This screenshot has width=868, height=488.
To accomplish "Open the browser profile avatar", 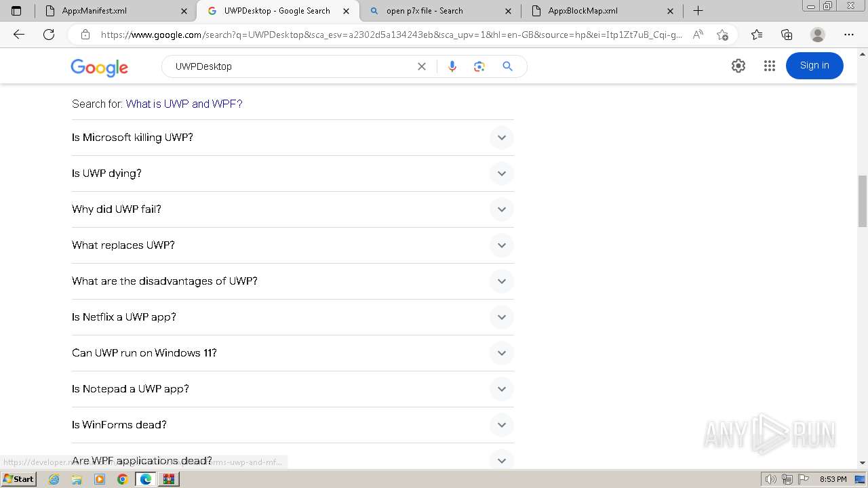I will tap(818, 35).
